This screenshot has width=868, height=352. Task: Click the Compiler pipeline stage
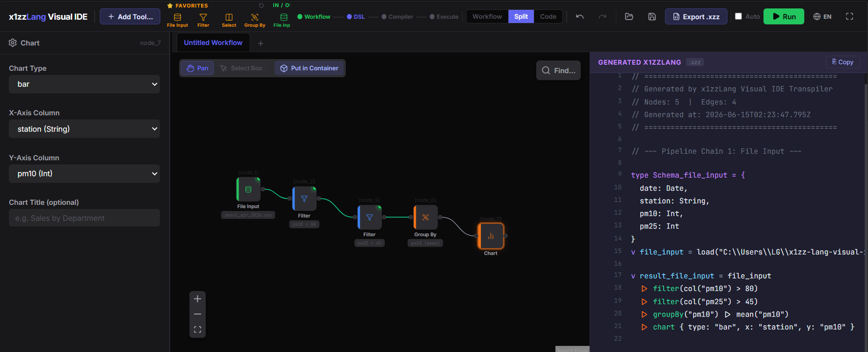pos(397,17)
